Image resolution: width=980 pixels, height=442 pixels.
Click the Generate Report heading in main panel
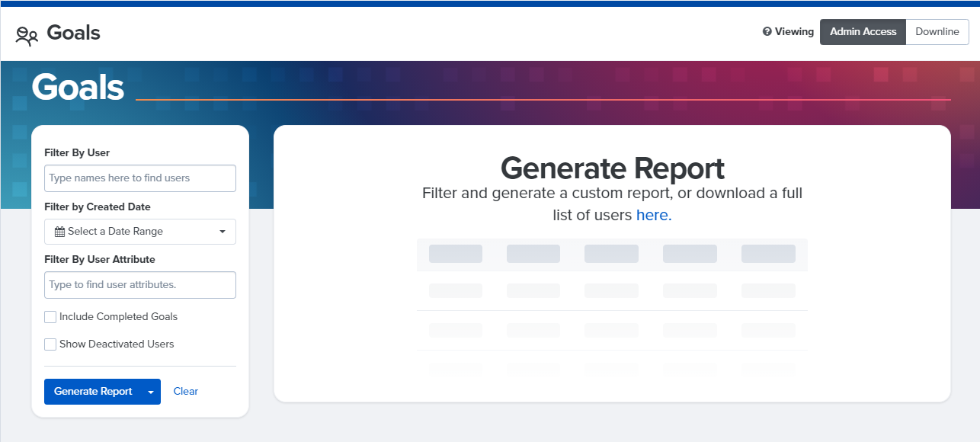point(612,168)
